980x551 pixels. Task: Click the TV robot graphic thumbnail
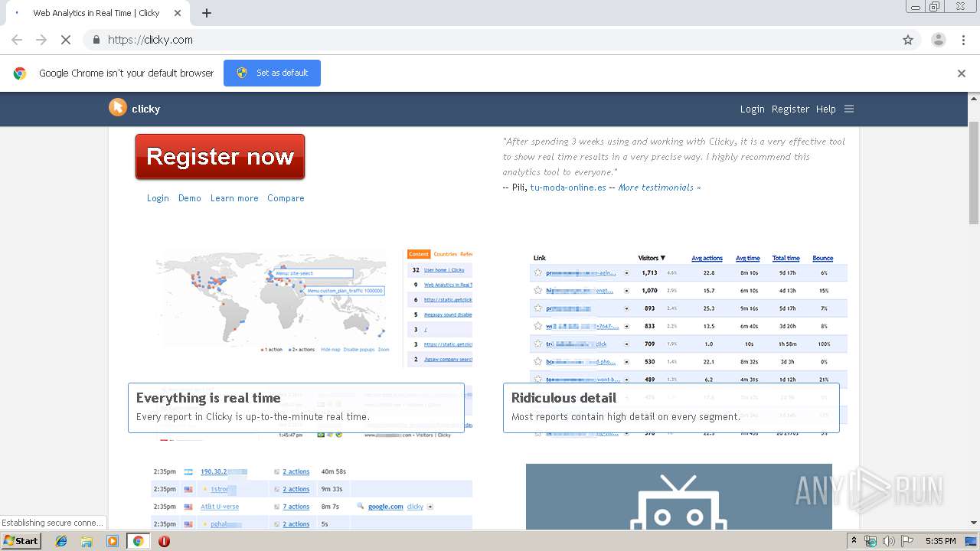(x=679, y=497)
